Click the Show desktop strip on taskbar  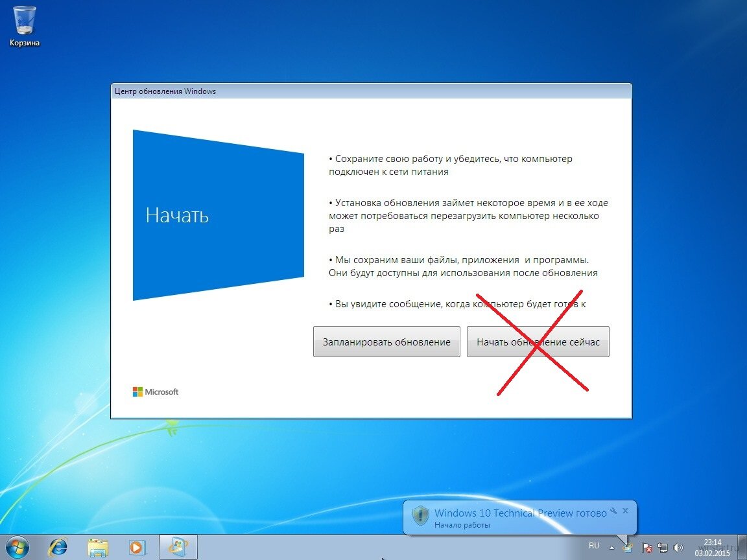[x=742, y=548]
